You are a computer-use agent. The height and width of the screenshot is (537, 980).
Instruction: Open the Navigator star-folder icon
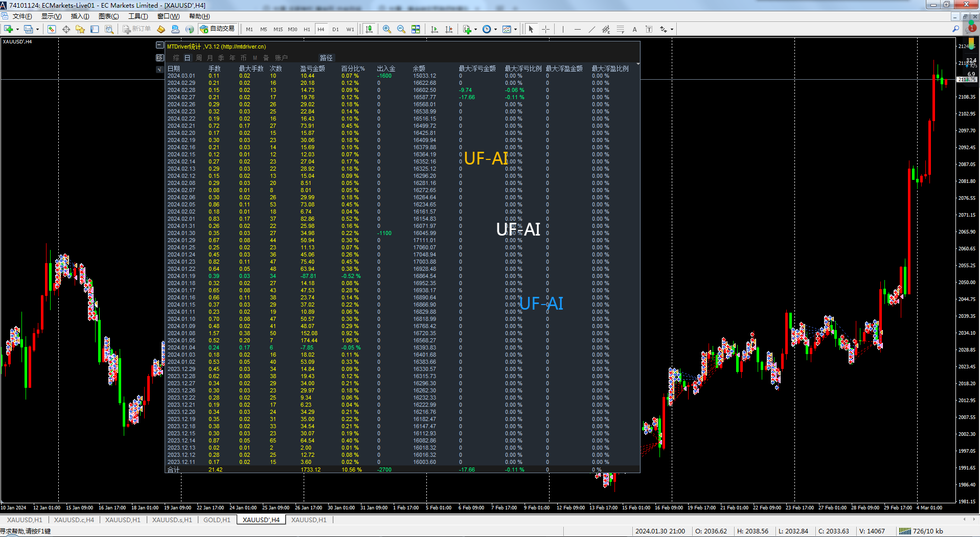point(80,29)
